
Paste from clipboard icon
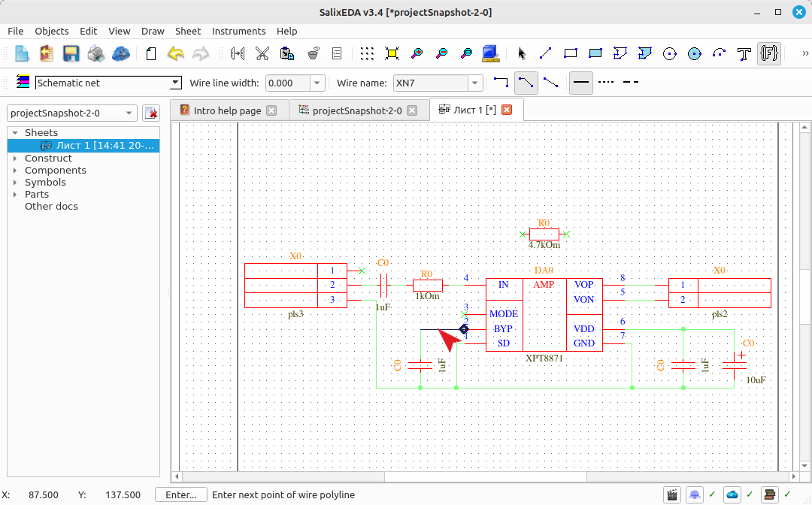click(287, 53)
